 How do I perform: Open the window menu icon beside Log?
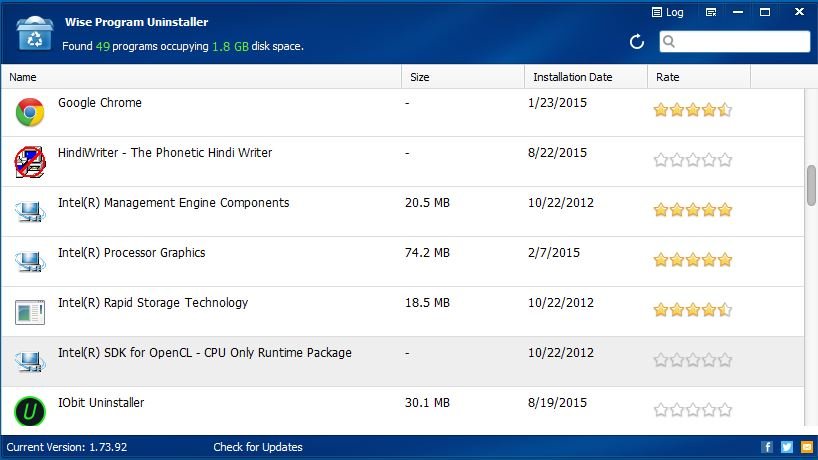710,13
